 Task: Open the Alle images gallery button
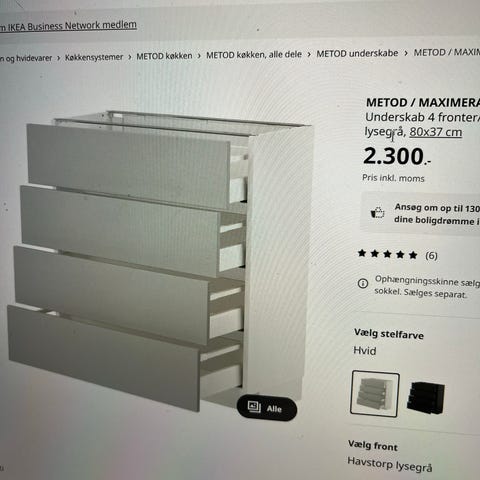pyautogui.click(x=267, y=407)
